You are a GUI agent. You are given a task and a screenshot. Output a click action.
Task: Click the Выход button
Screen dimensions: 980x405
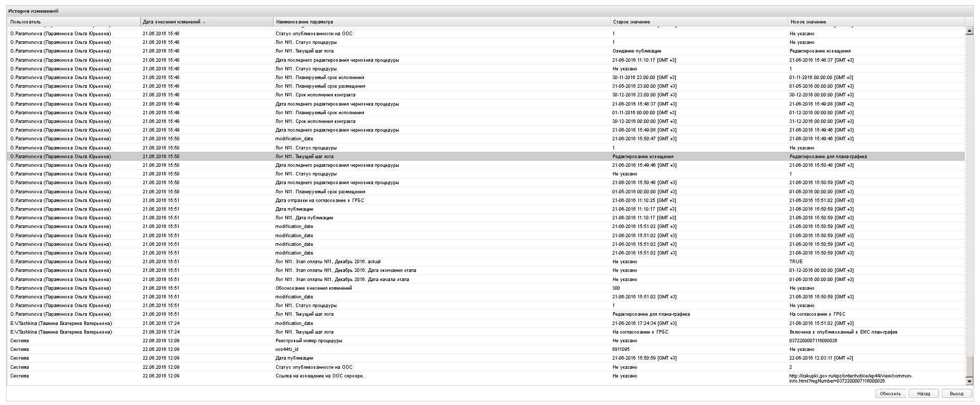957,393
